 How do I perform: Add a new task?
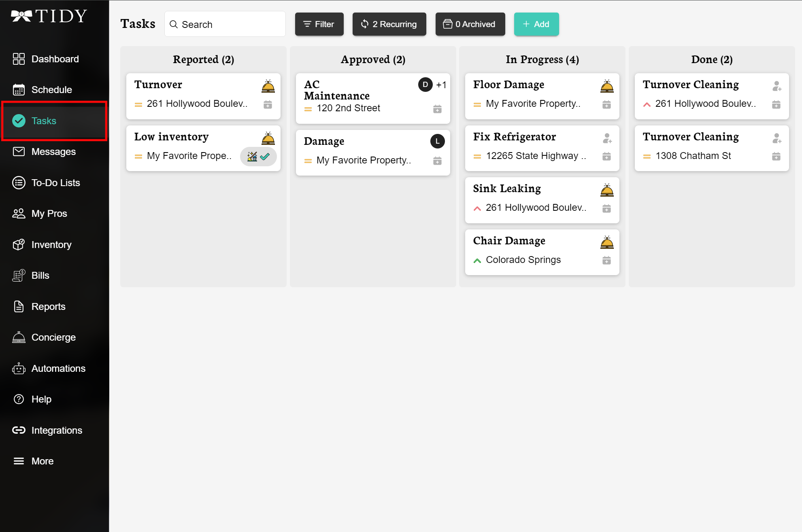536,24
